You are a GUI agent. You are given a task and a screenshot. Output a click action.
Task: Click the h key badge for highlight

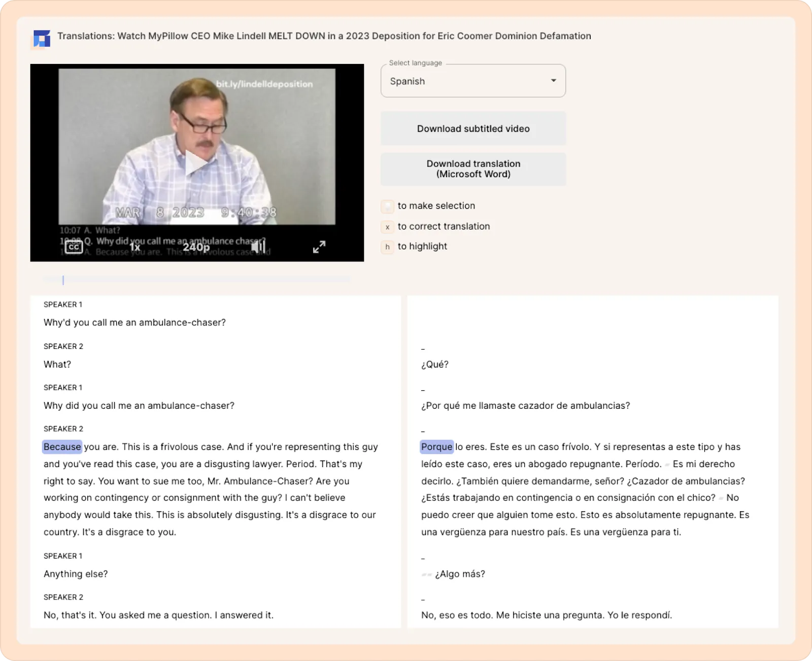(x=387, y=247)
